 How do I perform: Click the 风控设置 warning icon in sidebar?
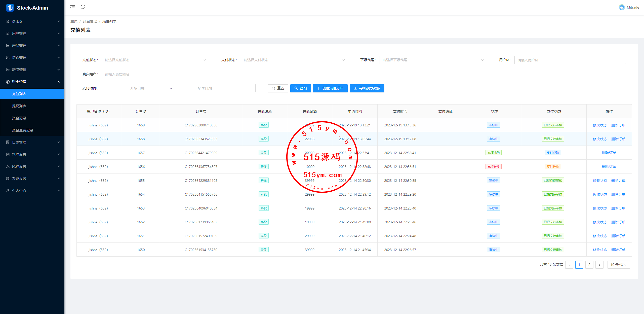coord(8,166)
